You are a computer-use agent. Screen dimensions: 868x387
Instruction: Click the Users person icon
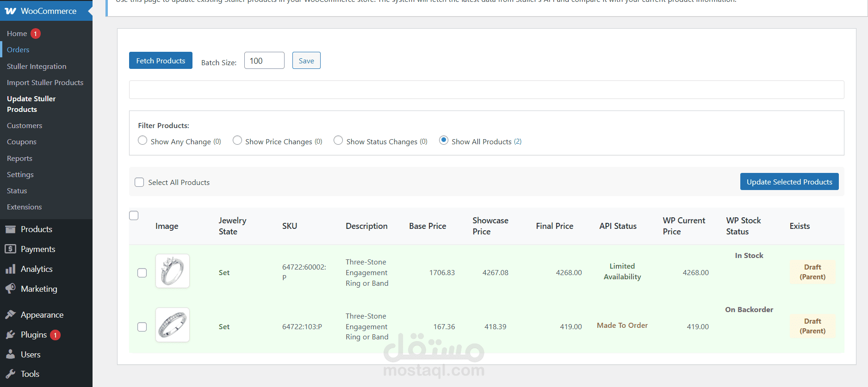coord(10,354)
